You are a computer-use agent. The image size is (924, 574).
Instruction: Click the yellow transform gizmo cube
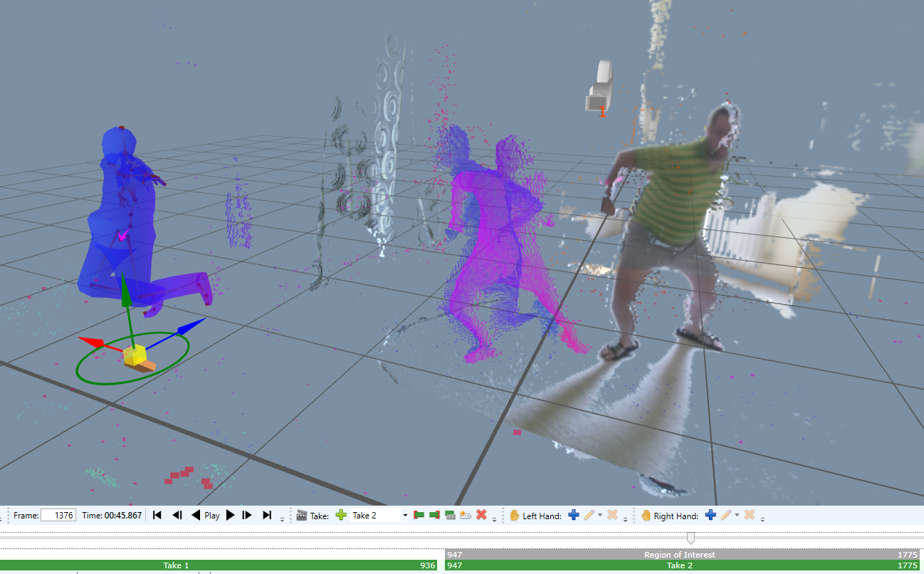pyautogui.click(x=135, y=355)
